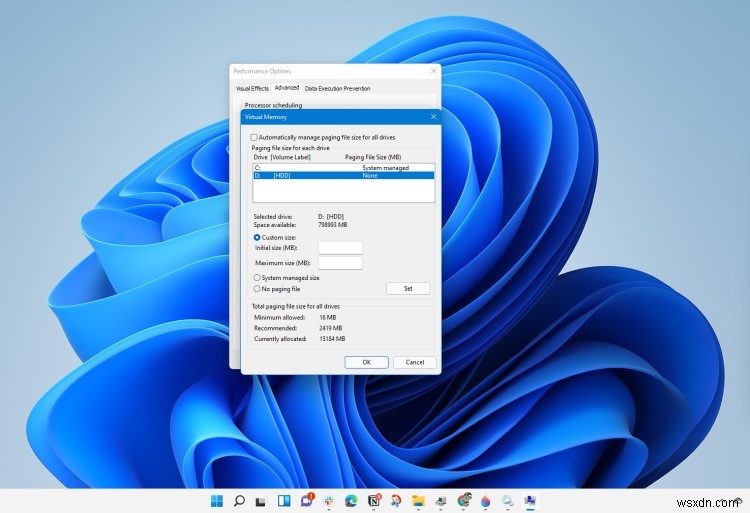Confirm with the OK button
The width and height of the screenshot is (750, 513).
[x=366, y=362]
